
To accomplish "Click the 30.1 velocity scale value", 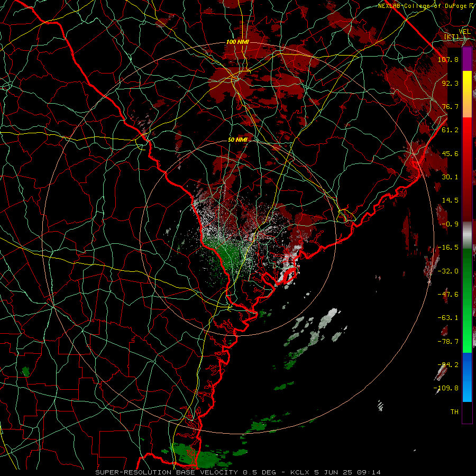I will click(450, 177).
